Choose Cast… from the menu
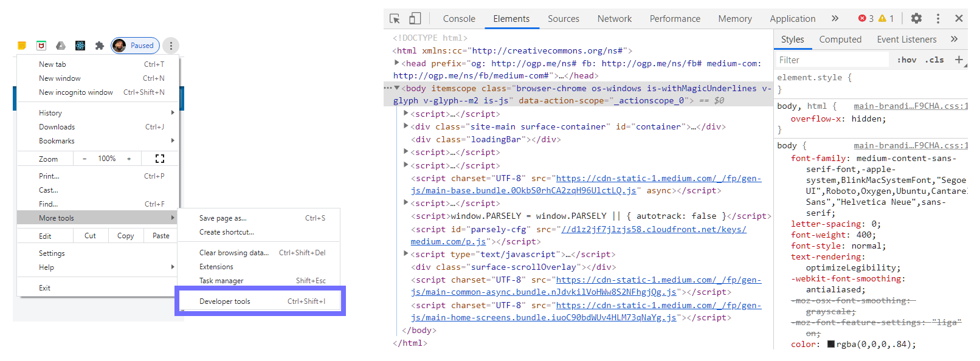 98,190
